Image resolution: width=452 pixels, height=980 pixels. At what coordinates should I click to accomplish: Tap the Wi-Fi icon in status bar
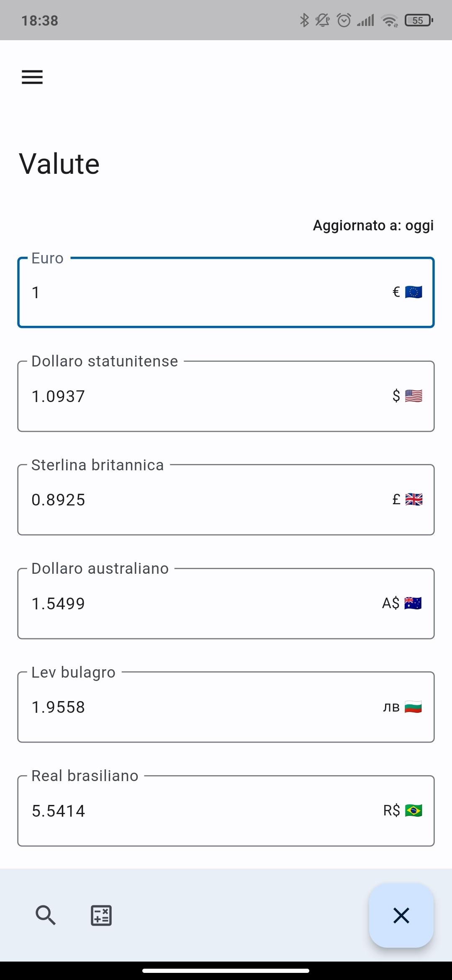tap(389, 20)
